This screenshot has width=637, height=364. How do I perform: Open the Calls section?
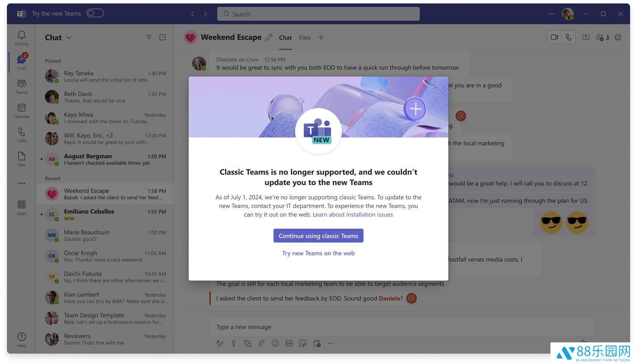[x=21, y=135]
